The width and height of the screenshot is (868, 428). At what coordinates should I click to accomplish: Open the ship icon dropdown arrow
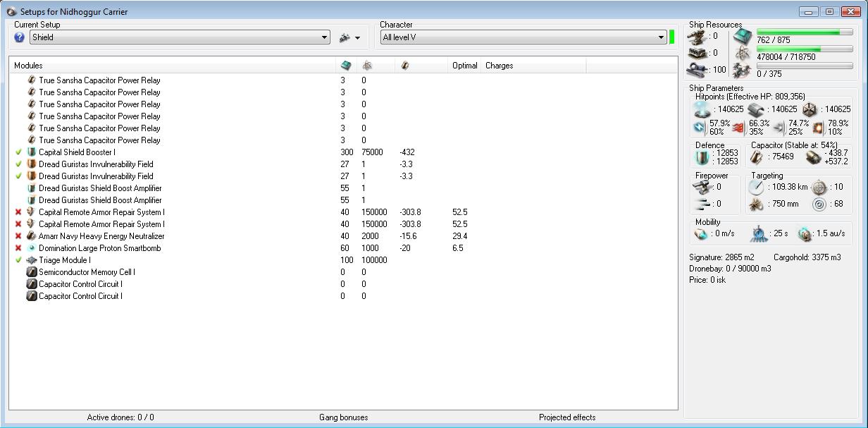pos(357,38)
